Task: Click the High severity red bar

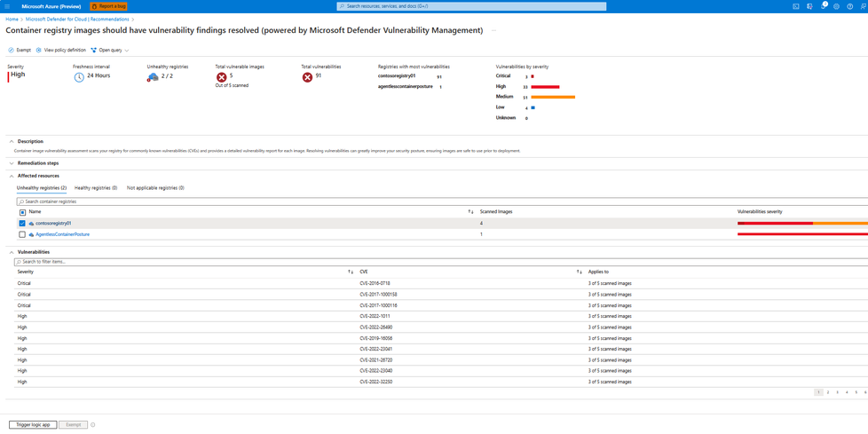Action: click(545, 87)
